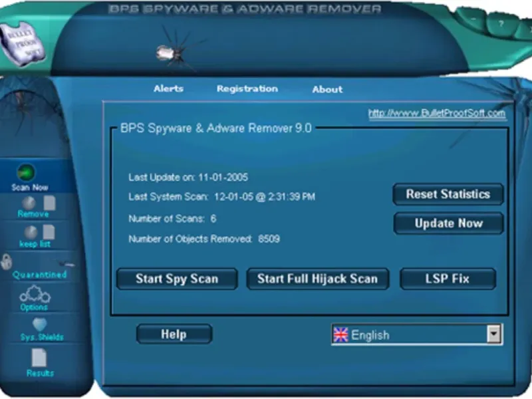Open the Registration menu
The width and height of the screenshot is (532, 399).
pos(247,89)
